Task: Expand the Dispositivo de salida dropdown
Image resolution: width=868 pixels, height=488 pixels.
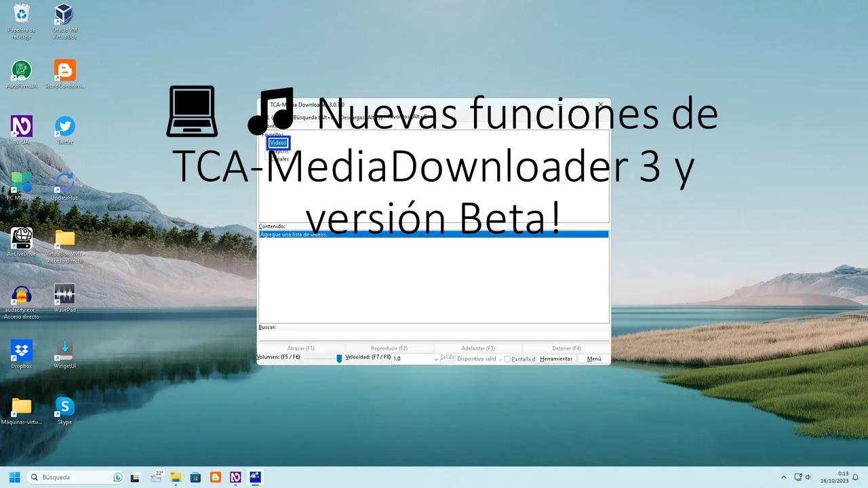Action: pyautogui.click(x=500, y=359)
